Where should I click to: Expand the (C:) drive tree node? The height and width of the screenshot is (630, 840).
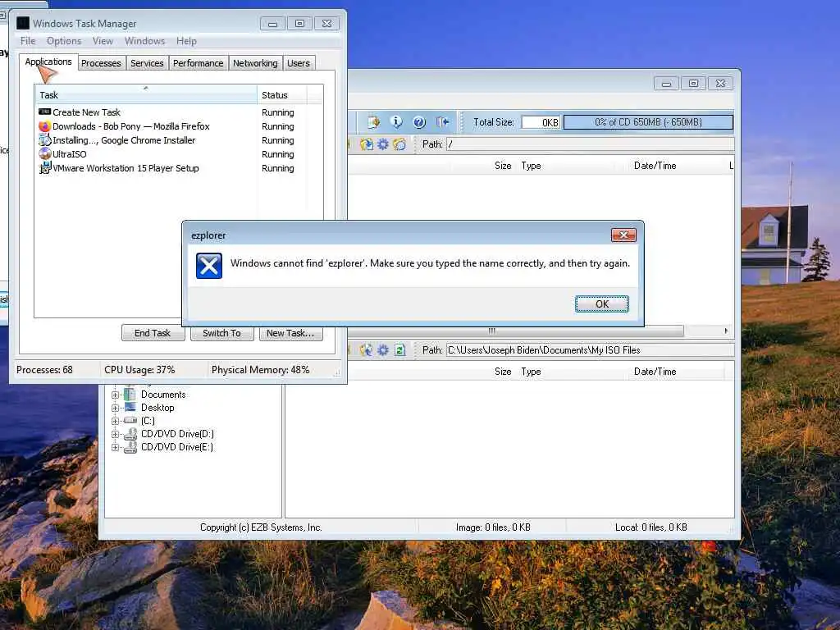[x=115, y=421]
